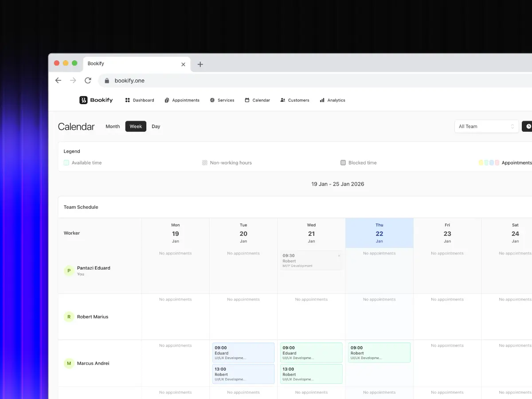Click the Available time legend color swatch

(66, 163)
